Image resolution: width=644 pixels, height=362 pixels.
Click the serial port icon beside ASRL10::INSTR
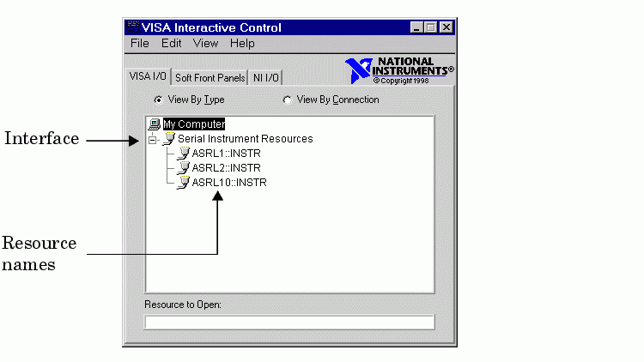pos(183,182)
